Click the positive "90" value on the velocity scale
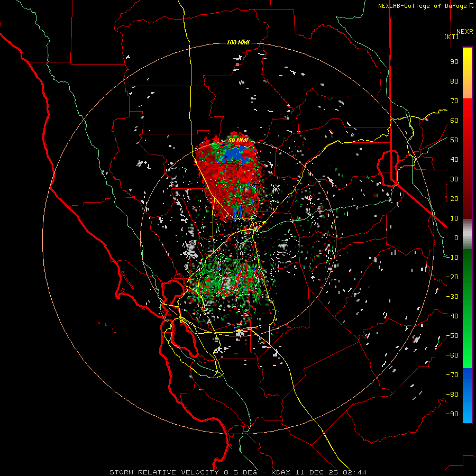The image size is (476, 476). tap(454, 62)
